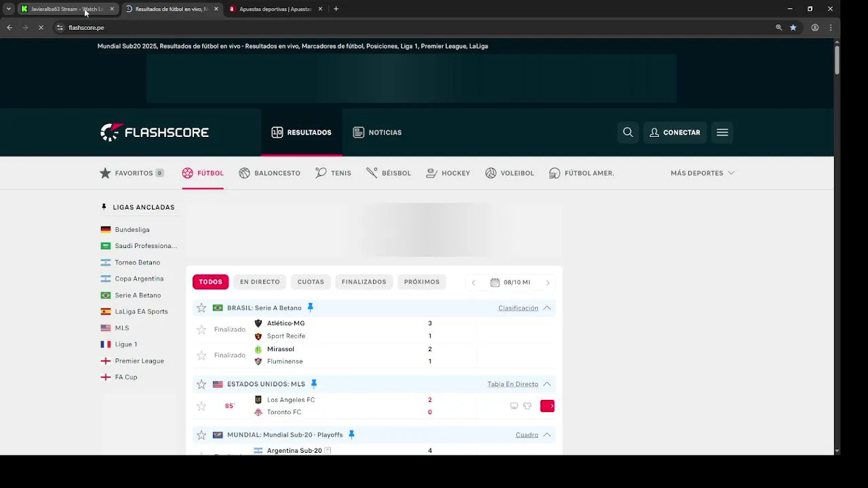Open Premier League in pinned leagues
This screenshot has width=868, height=488.
point(139,361)
